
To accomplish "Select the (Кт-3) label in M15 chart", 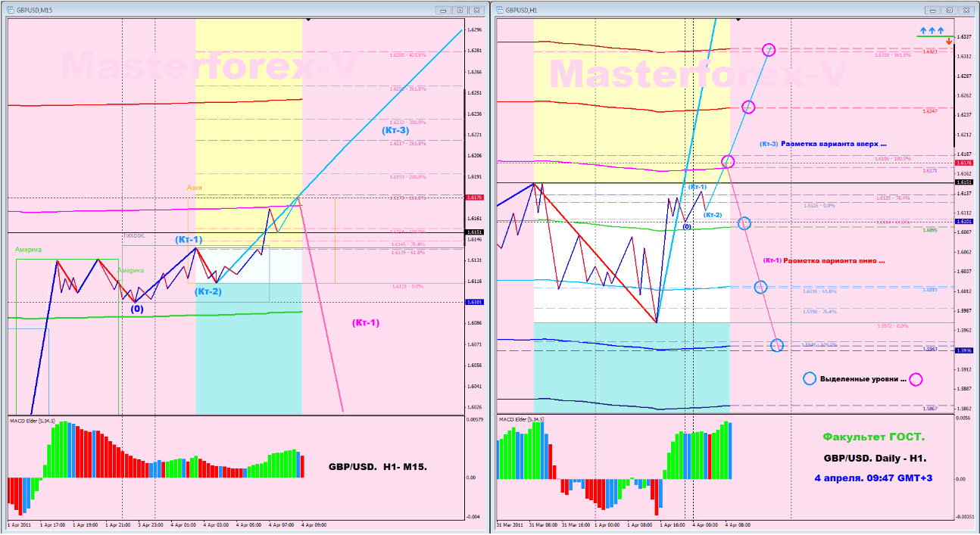I will click(x=396, y=130).
